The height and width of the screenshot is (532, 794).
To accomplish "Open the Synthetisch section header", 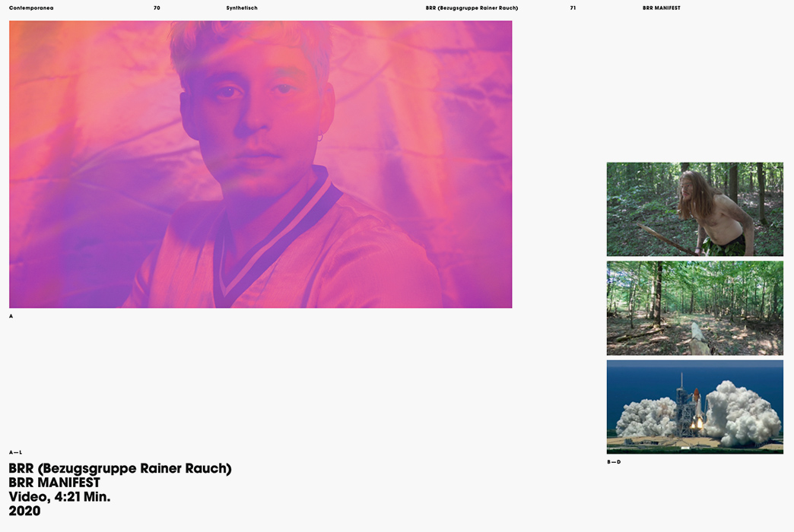I will tap(242, 8).
